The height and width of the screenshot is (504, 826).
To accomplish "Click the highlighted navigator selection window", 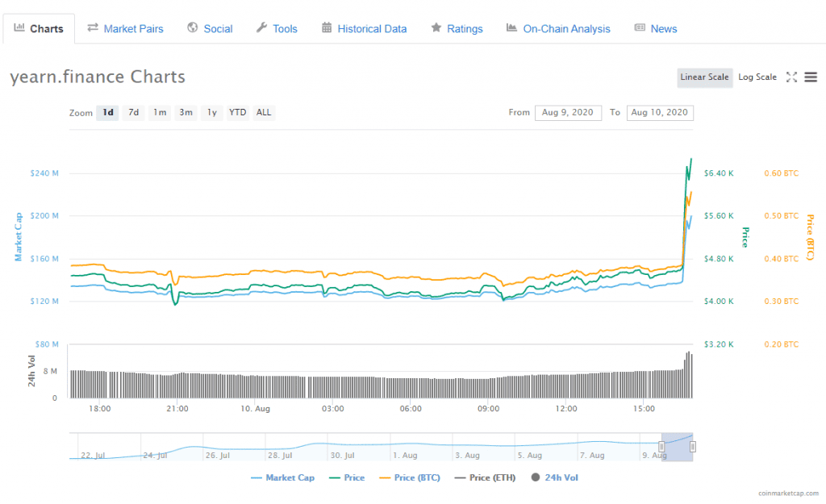I will coord(678,447).
